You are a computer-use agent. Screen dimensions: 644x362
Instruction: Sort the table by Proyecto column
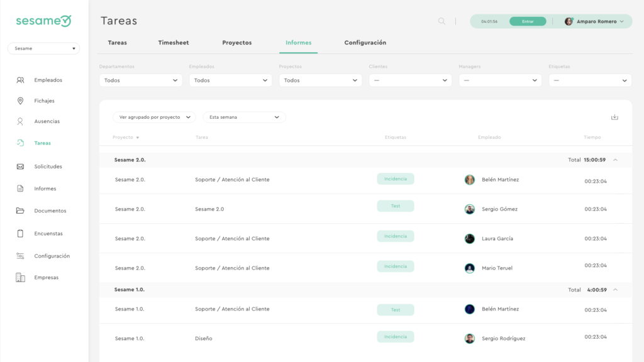pos(126,137)
